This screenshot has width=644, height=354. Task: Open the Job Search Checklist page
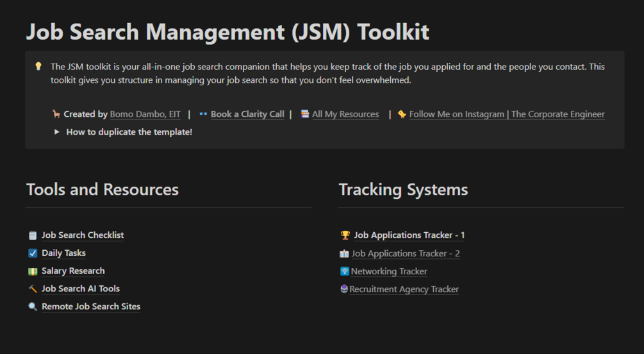[83, 235]
